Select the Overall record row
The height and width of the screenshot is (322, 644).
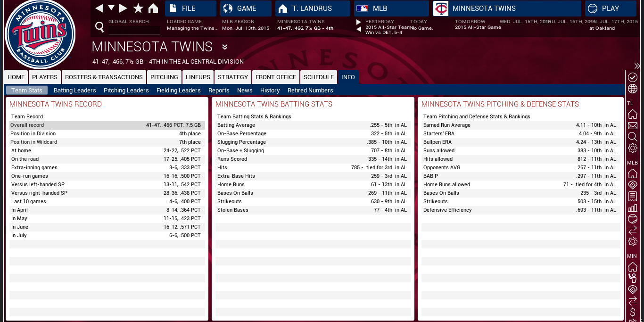(x=107, y=125)
